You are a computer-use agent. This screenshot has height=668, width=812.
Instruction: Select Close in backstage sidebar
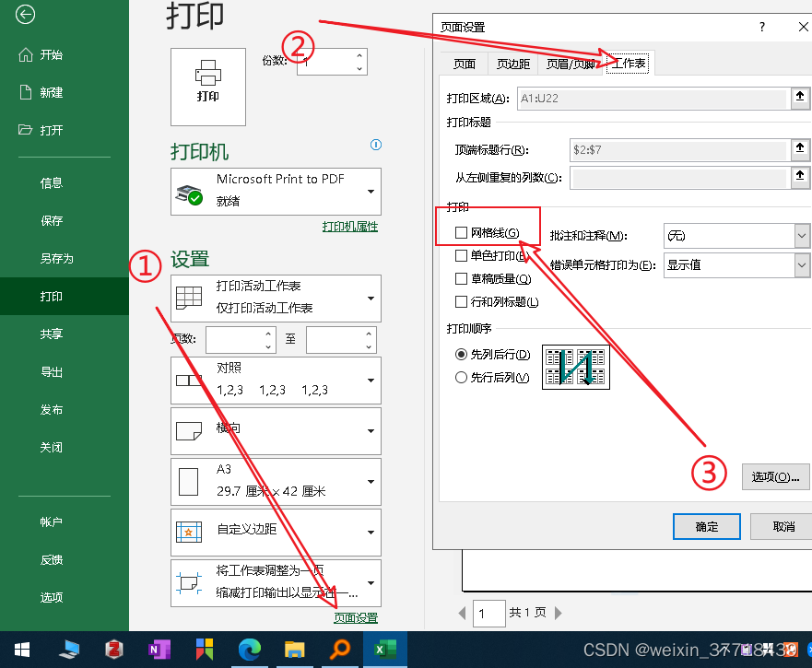(65, 448)
